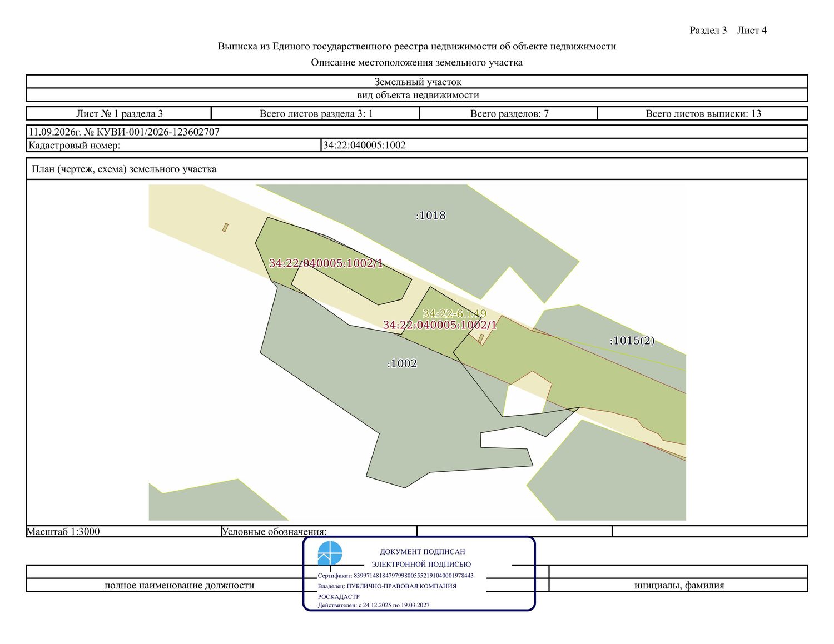Click the 'вид объекта недвижимости' row
Screen dimensions: 834x644
click(x=417, y=95)
